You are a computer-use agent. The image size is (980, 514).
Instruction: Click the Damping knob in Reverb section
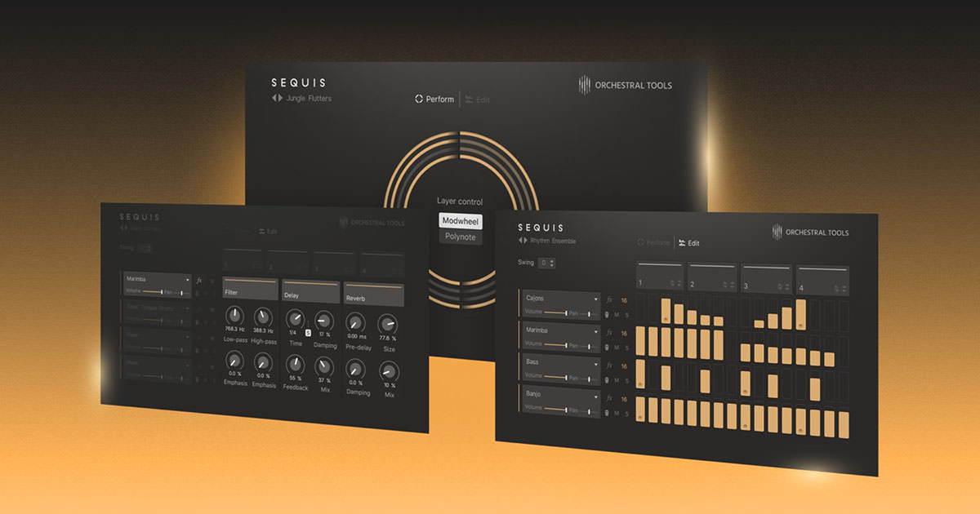click(355, 368)
